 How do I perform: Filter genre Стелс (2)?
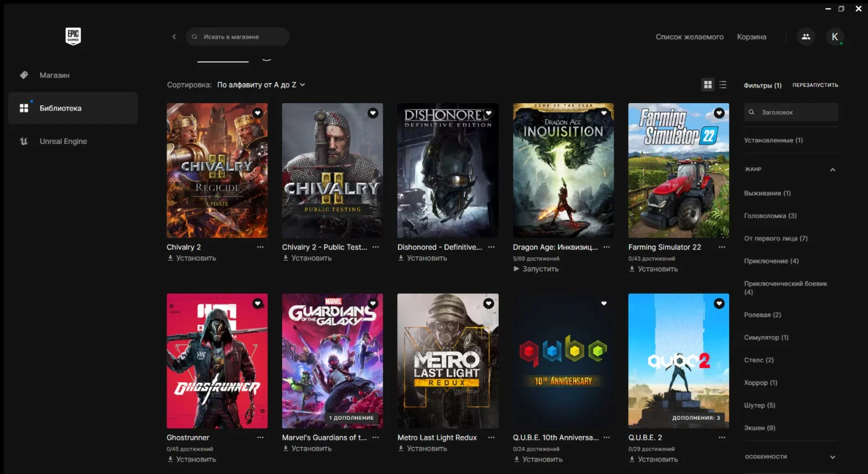coord(759,360)
